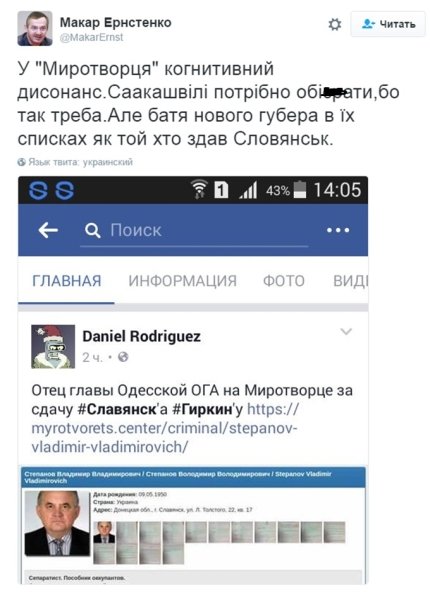Screen dimensions: 430x592
Task: Click the #Славянск hashtag
Action: pos(117,409)
